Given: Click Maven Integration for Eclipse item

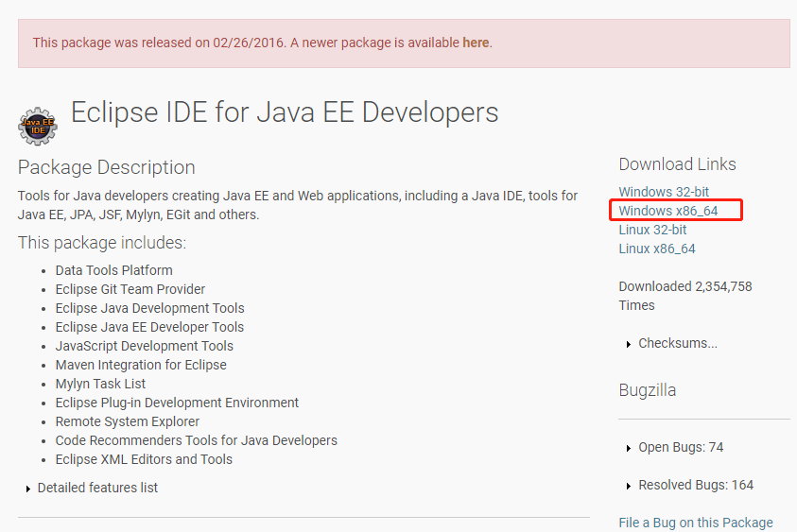Looking at the screenshot, I should [x=141, y=365].
